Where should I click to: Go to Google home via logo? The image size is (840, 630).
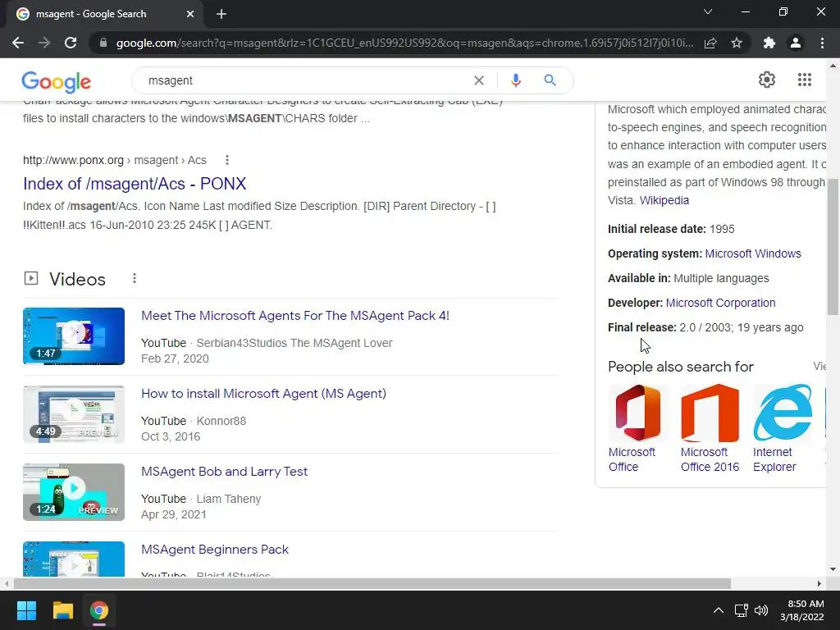[x=57, y=81]
